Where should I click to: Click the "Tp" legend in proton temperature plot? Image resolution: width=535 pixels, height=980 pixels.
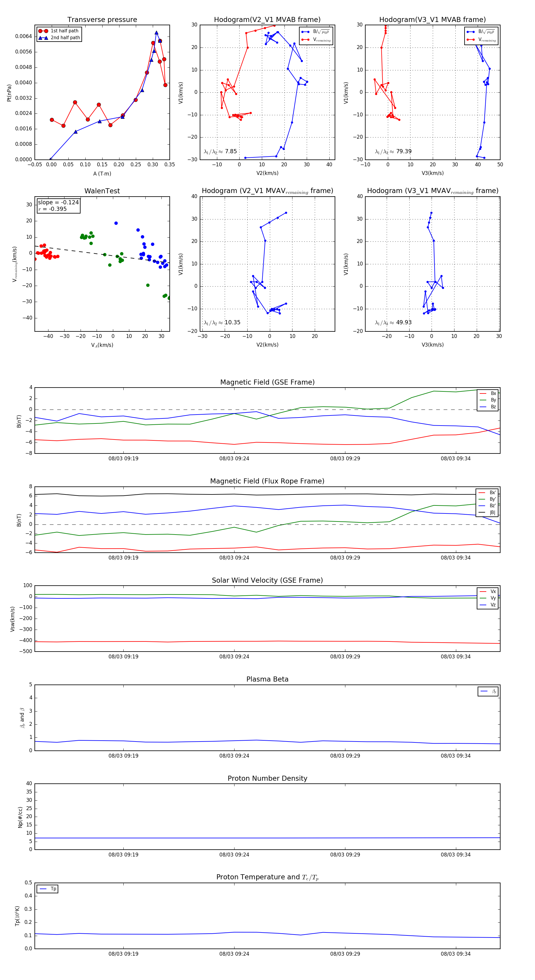point(48,889)
